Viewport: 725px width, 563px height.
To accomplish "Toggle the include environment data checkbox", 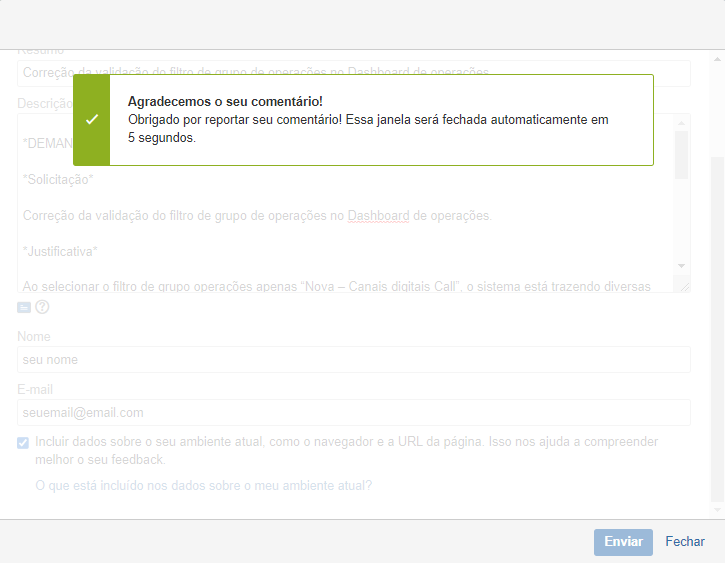I will click(23, 443).
